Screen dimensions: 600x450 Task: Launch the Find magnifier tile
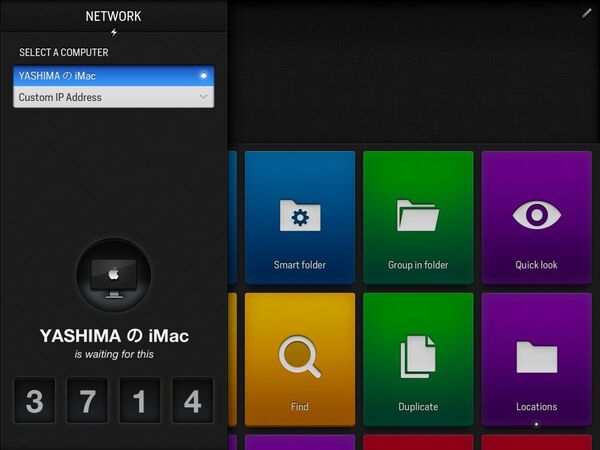click(x=300, y=359)
